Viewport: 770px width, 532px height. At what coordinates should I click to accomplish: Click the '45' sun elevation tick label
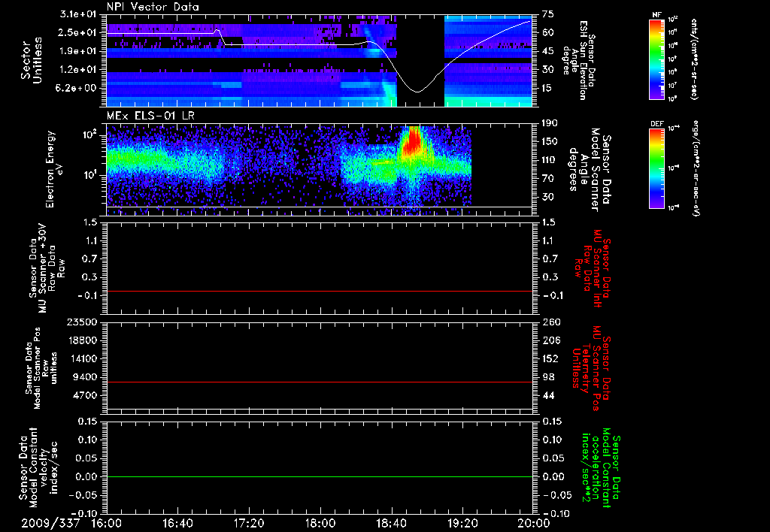[x=548, y=51]
